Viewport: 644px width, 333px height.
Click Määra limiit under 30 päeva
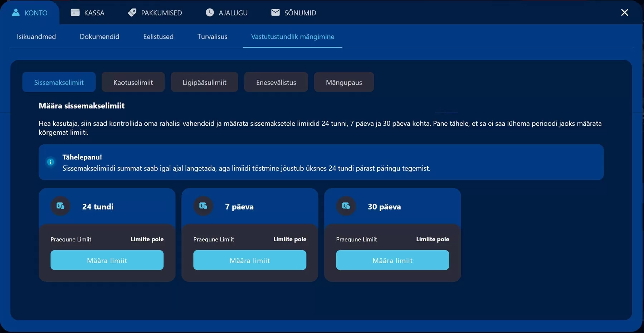click(x=392, y=260)
